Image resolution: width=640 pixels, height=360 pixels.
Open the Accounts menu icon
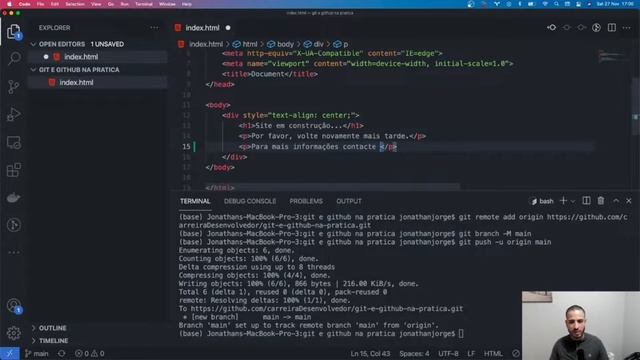click(14, 305)
